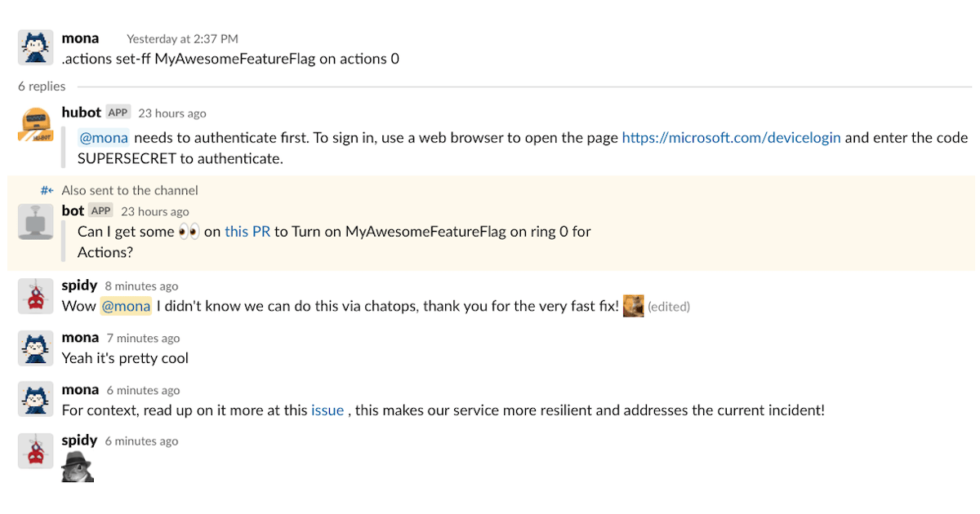Select the username spidy on the last reply
This screenshot has width=980, height=514.
click(79, 440)
